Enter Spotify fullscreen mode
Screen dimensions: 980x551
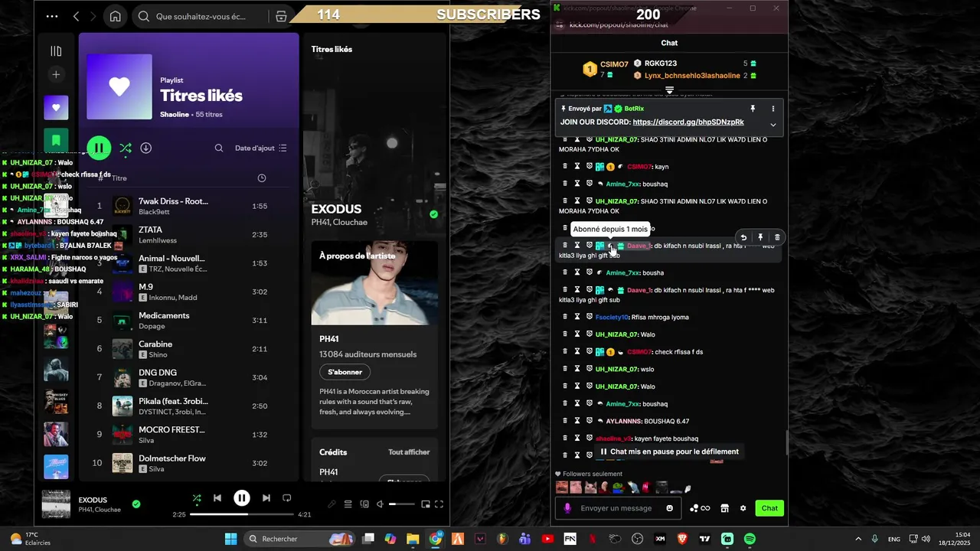tap(439, 504)
